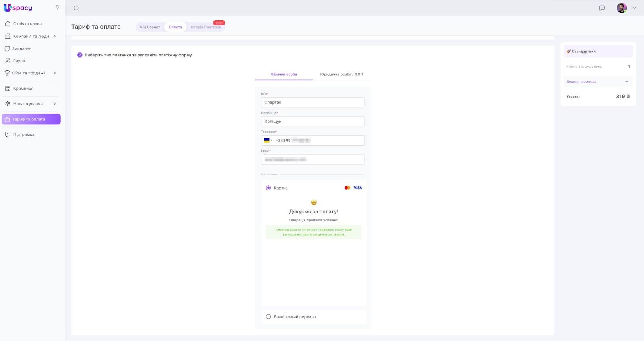Screen dimensions: 644x341
Task: Expand the CRM та продажі chevron
Action: pyautogui.click(x=55, y=73)
